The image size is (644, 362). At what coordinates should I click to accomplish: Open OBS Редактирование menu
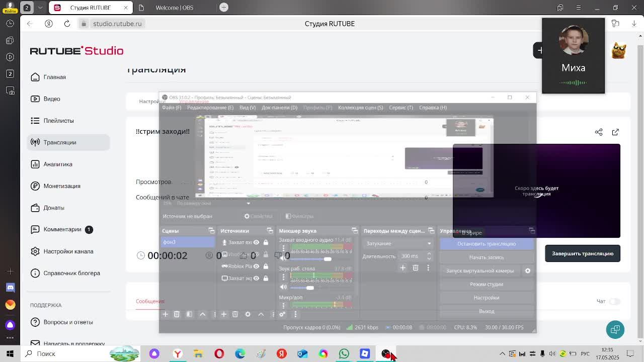coord(210,108)
